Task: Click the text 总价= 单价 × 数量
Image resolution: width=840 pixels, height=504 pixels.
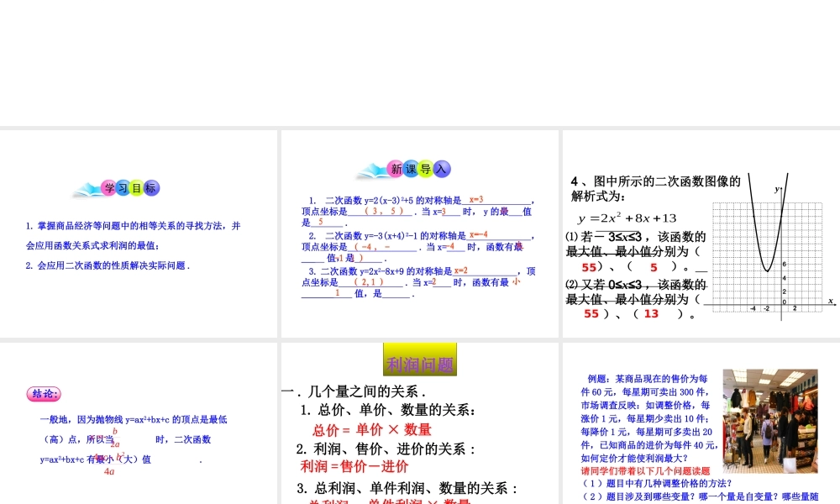Action: tap(372, 429)
